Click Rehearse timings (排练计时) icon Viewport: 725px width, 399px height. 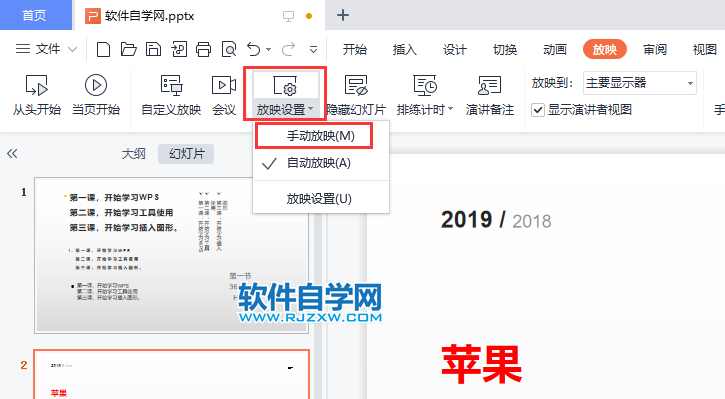[425, 86]
